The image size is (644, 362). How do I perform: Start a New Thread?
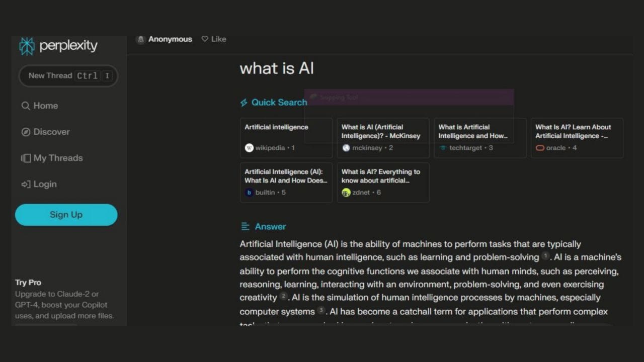click(68, 75)
